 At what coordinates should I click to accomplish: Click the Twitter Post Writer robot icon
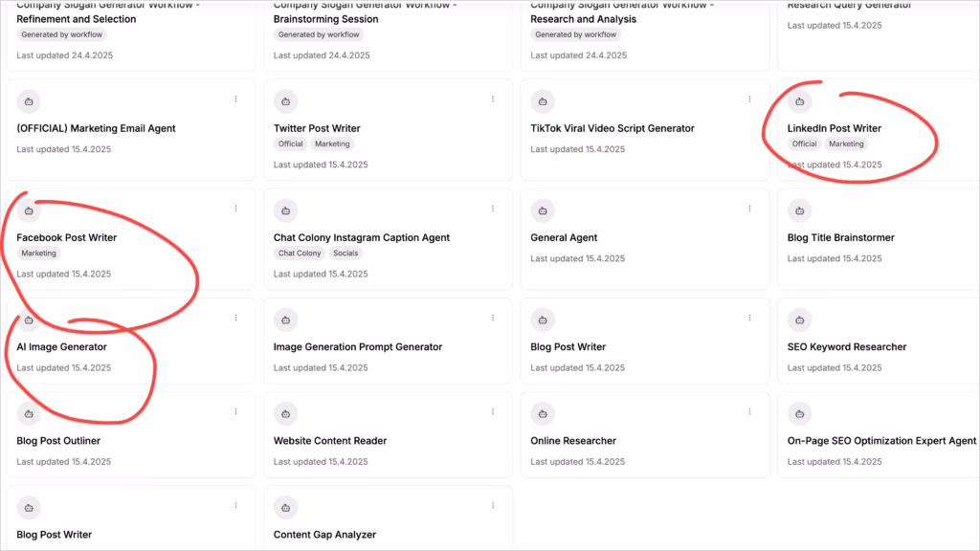coord(285,101)
